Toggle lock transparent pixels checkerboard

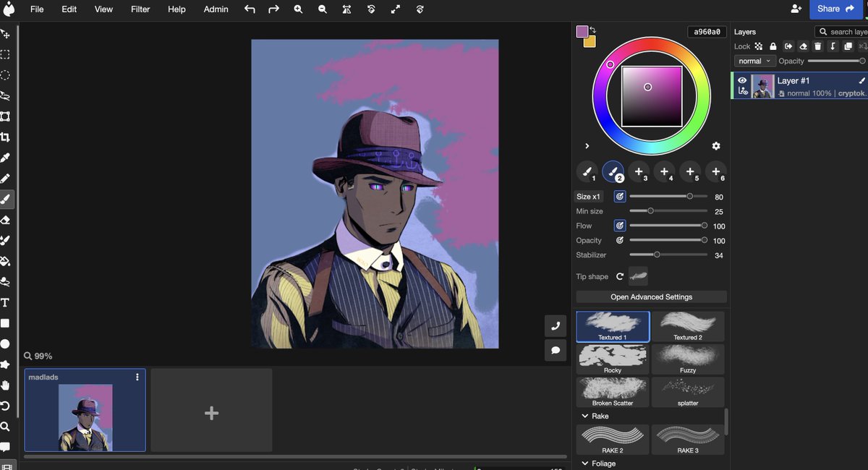click(758, 46)
